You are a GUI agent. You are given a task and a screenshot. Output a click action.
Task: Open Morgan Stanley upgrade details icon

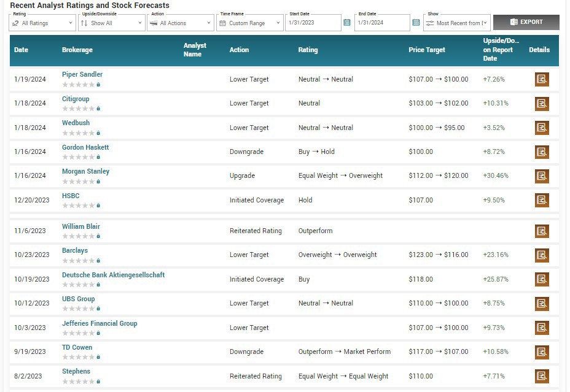point(542,175)
